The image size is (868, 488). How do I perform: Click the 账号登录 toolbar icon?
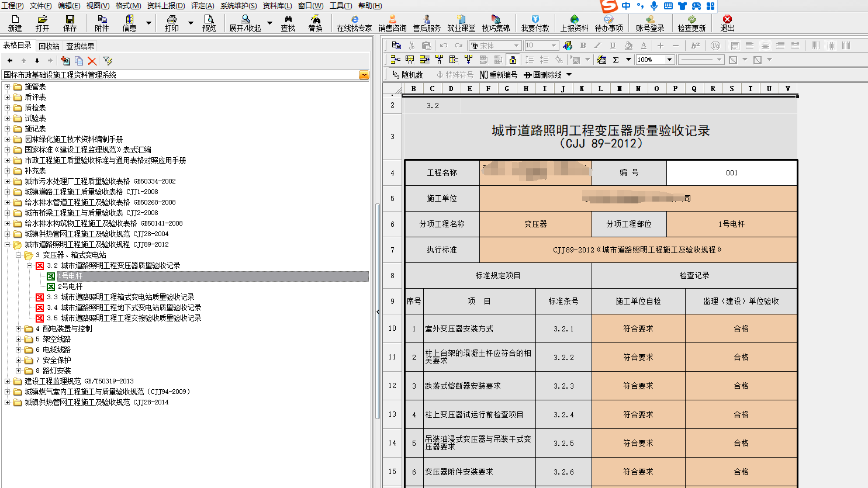650,23
